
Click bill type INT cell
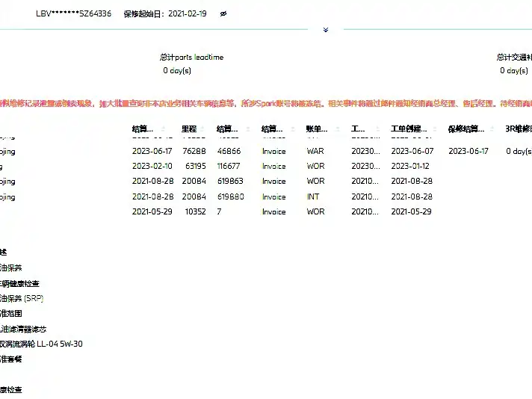313,197
